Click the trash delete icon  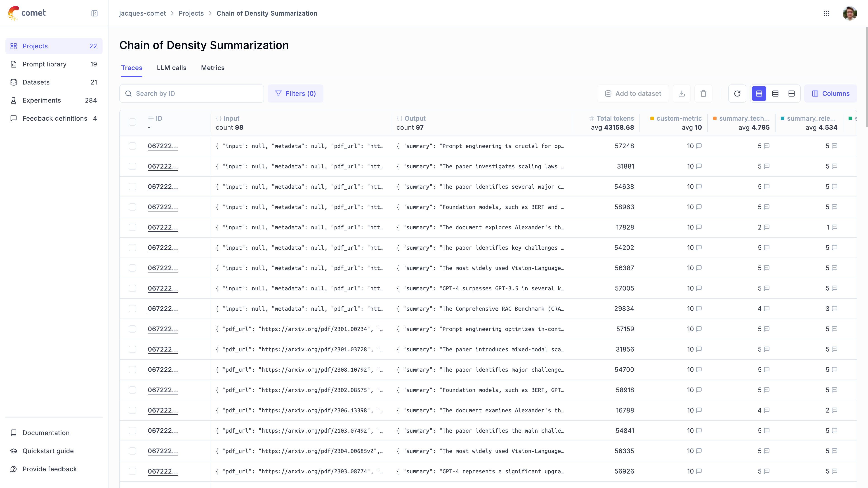pyautogui.click(x=703, y=94)
